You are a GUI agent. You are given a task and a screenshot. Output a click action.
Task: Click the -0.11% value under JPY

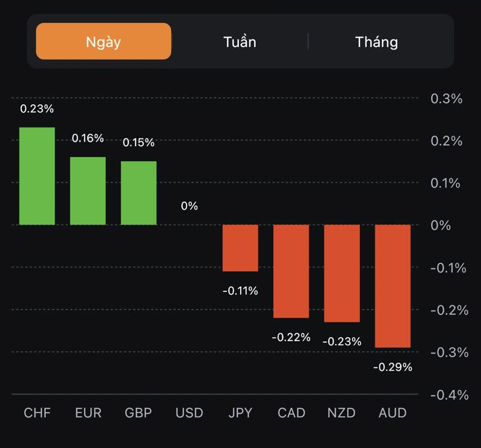(x=240, y=291)
